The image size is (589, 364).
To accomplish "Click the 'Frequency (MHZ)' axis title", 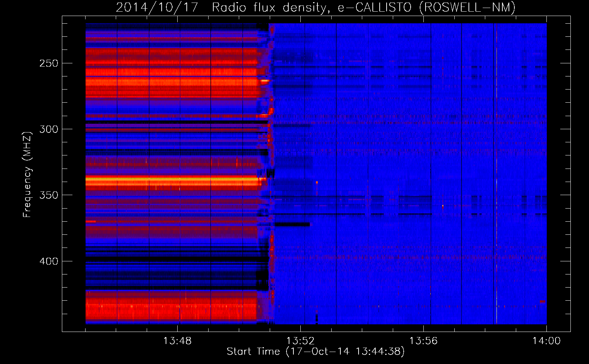I will (x=27, y=174).
